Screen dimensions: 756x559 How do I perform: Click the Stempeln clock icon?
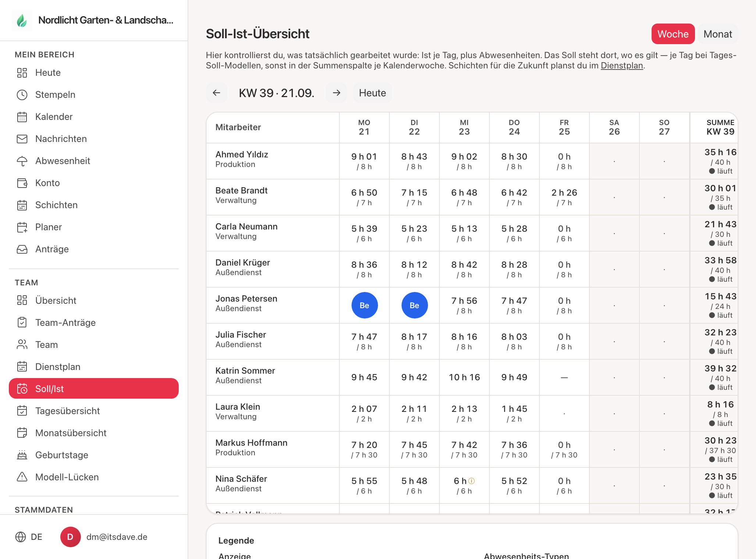point(22,95)
